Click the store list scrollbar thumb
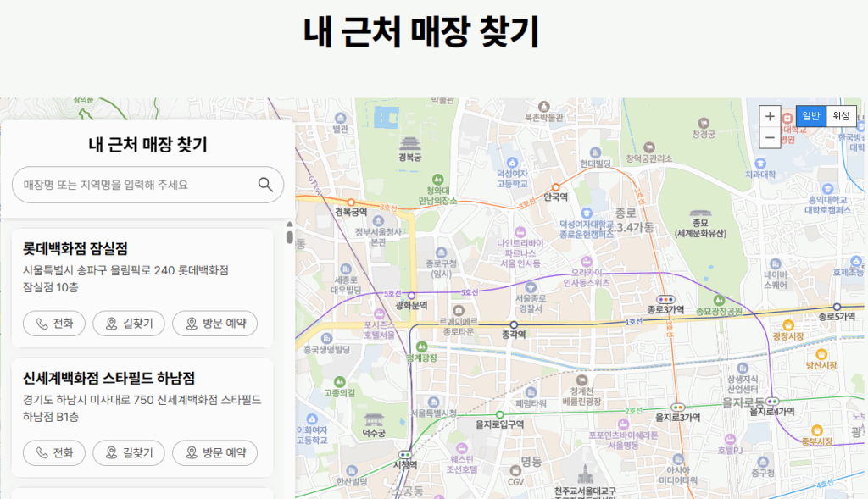This screenshot has height=499, width=868. 290,236
